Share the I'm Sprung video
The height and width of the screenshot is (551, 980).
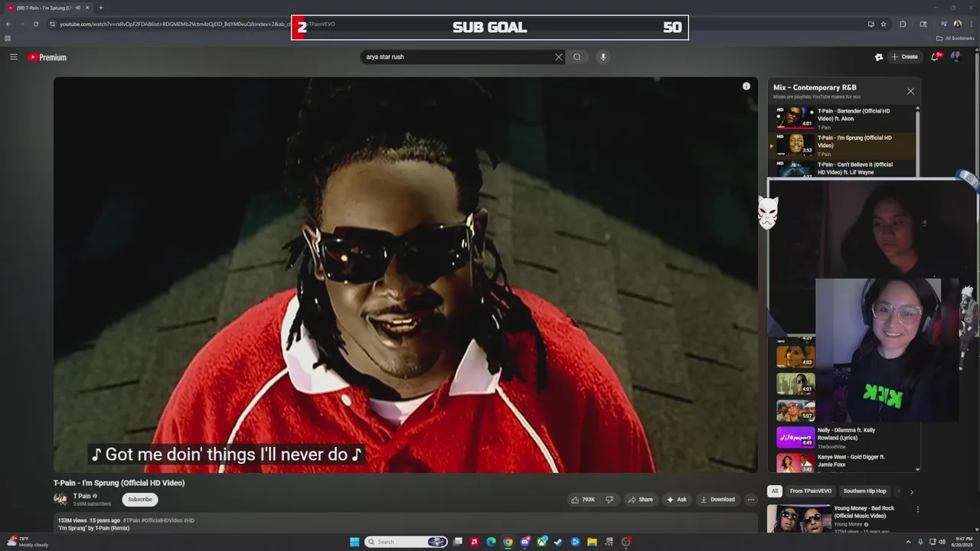click(640, 500)
